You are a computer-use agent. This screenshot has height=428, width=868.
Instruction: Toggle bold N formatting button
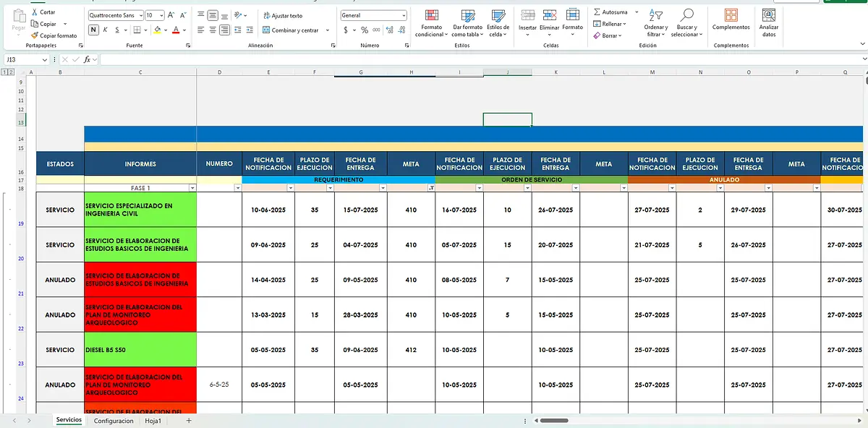click(x=93, y=30)
